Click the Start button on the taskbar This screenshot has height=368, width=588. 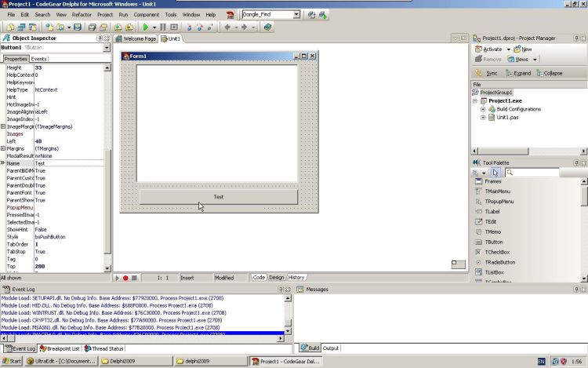12,361
